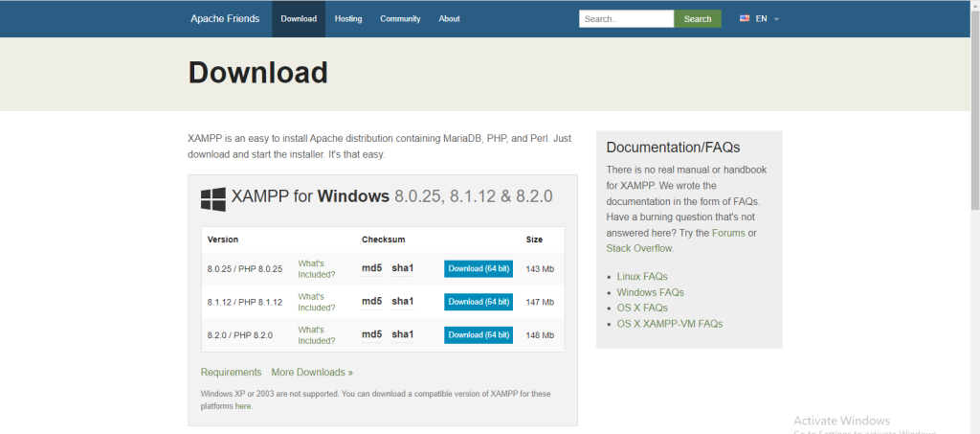The width and height of the screenshot is (980, 434).
Task: Open What's Included for version 8.1.12
Action: coord(316,302)
